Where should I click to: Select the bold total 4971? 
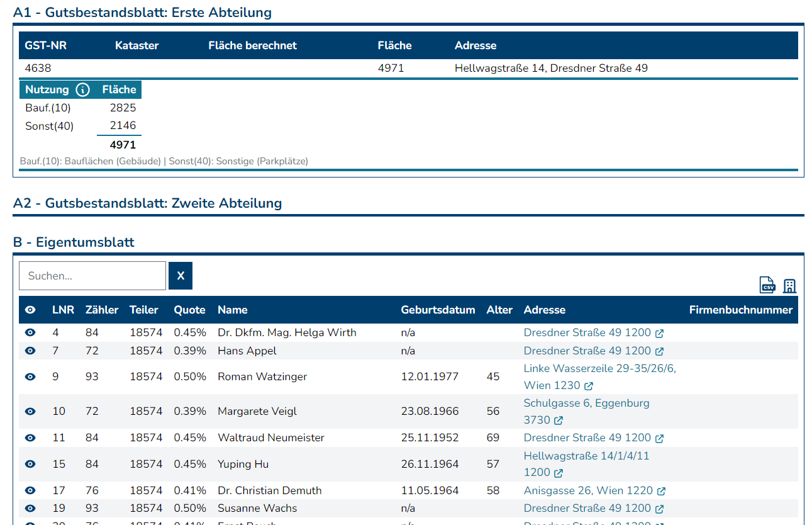tap(123, 145)
